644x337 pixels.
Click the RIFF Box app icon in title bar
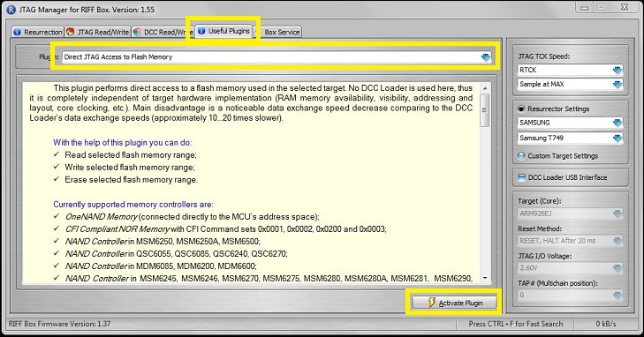click(x=11, y=10)
